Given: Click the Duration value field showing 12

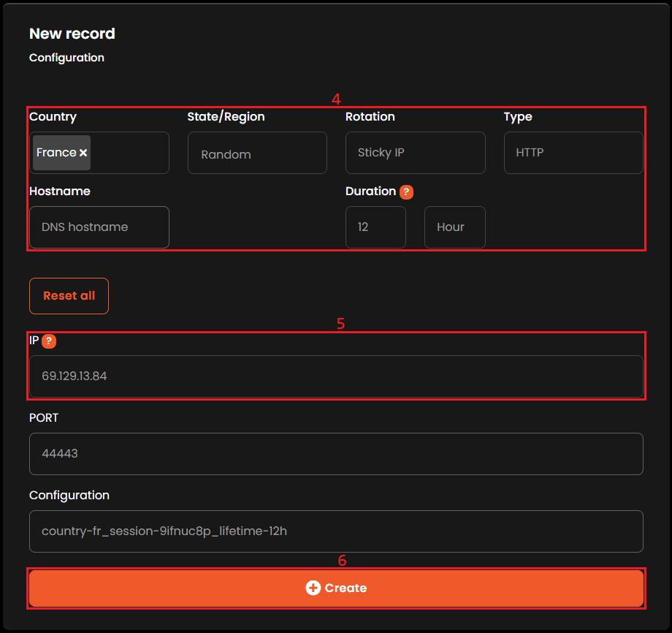Looking at the screenshot, I should pyautogui.click(x=375, y=227).
